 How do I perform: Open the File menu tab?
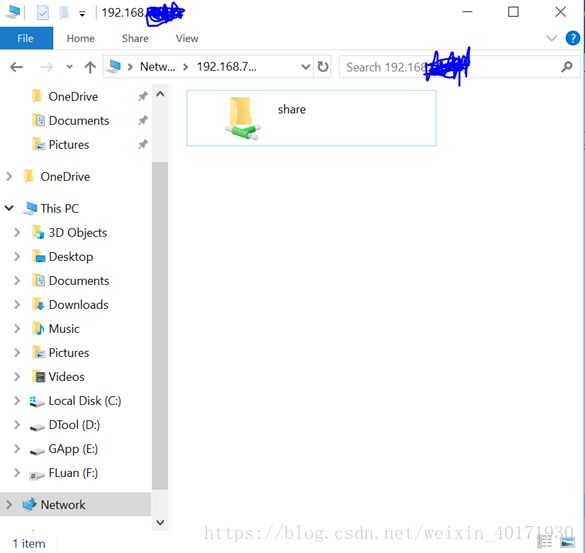(26, 38)
